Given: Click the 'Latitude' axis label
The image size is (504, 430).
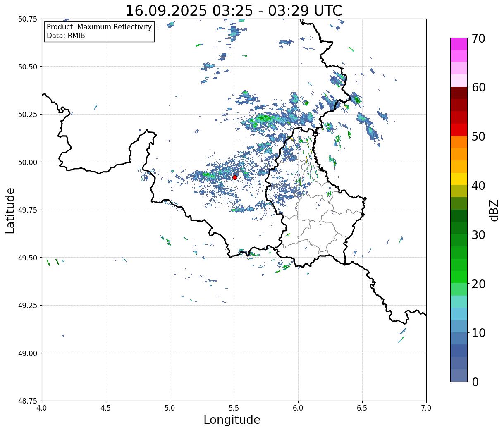Looking at the screenshot, I should [x=10, y=210].
